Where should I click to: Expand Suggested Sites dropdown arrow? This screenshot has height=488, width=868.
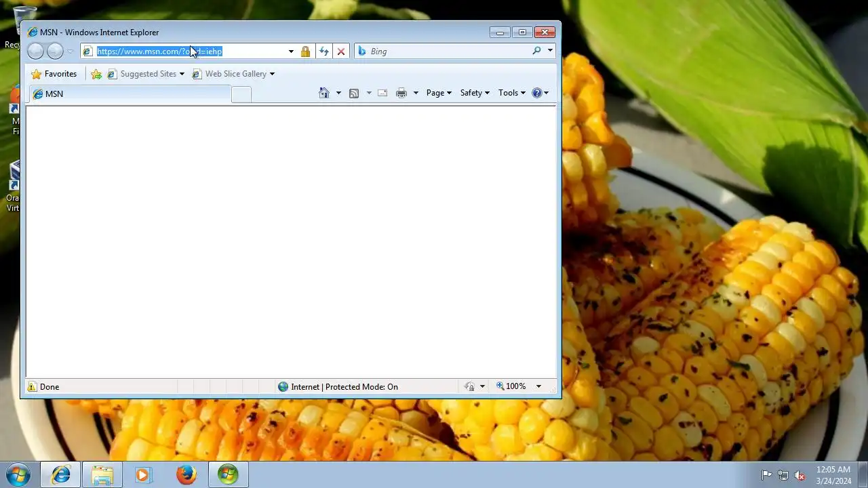pos(182,74)
